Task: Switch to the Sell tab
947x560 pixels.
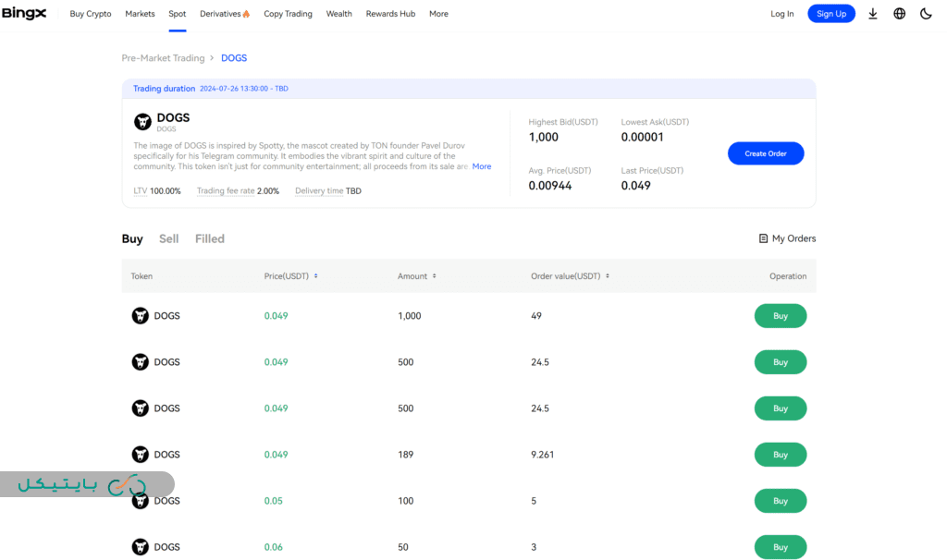Action: click(x=168, y=238)
